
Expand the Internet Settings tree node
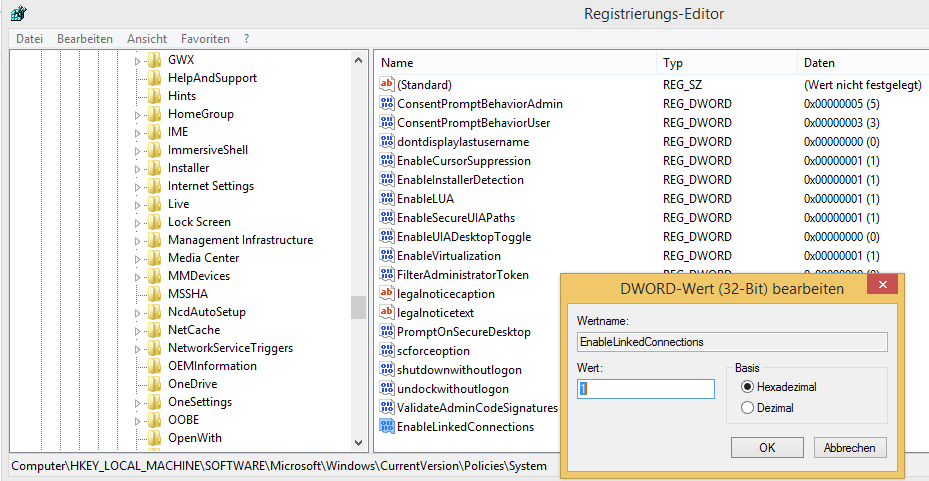(137, 187)
